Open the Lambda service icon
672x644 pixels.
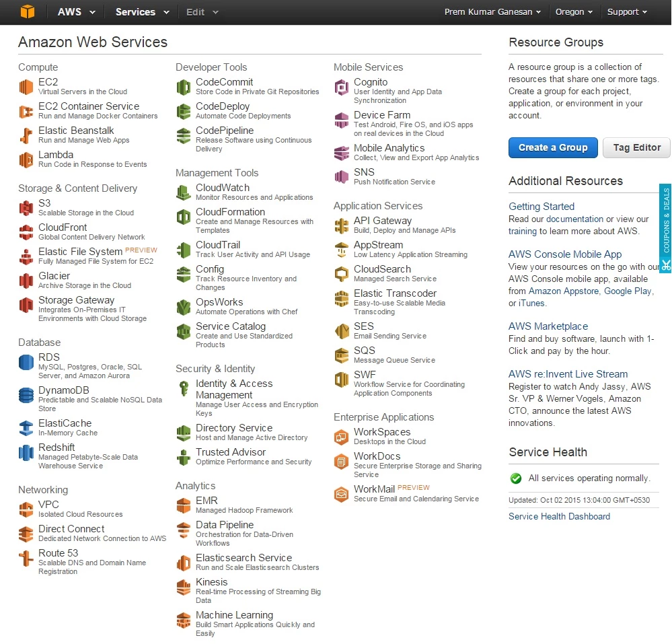(26, 160)
